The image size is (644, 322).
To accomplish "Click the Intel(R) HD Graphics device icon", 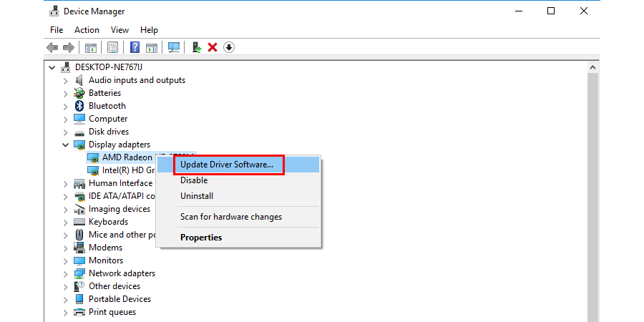I will [x=93, y=170].
